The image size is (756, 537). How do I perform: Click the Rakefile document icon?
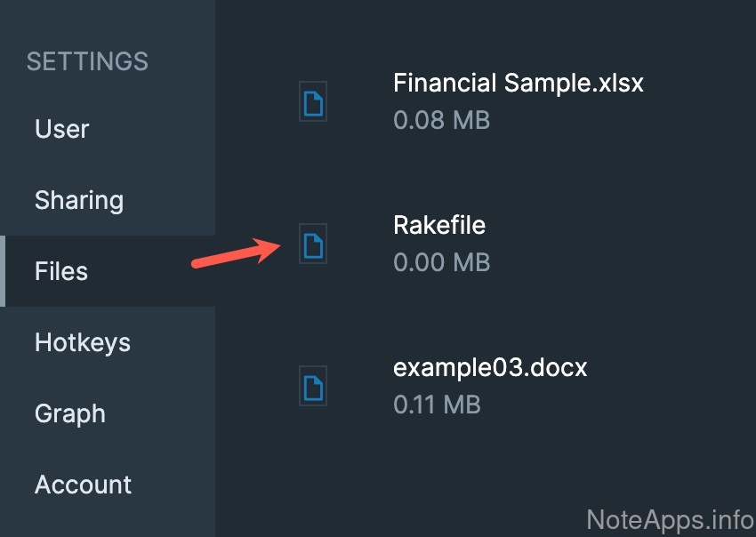313,244
